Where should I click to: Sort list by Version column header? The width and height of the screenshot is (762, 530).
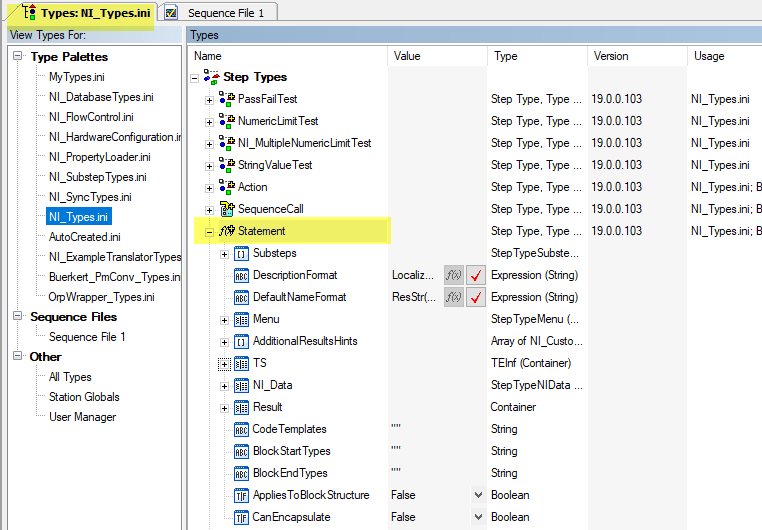(610, 56)
